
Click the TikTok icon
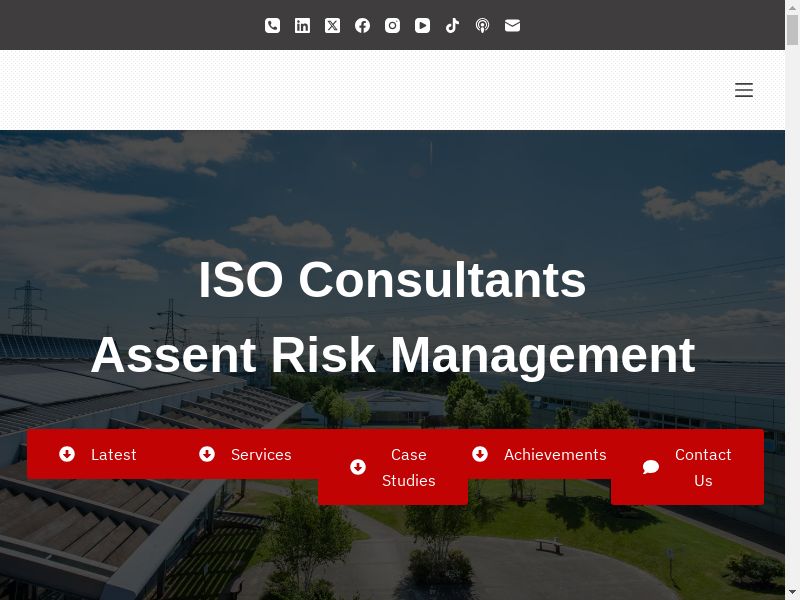tap(452, 26)
